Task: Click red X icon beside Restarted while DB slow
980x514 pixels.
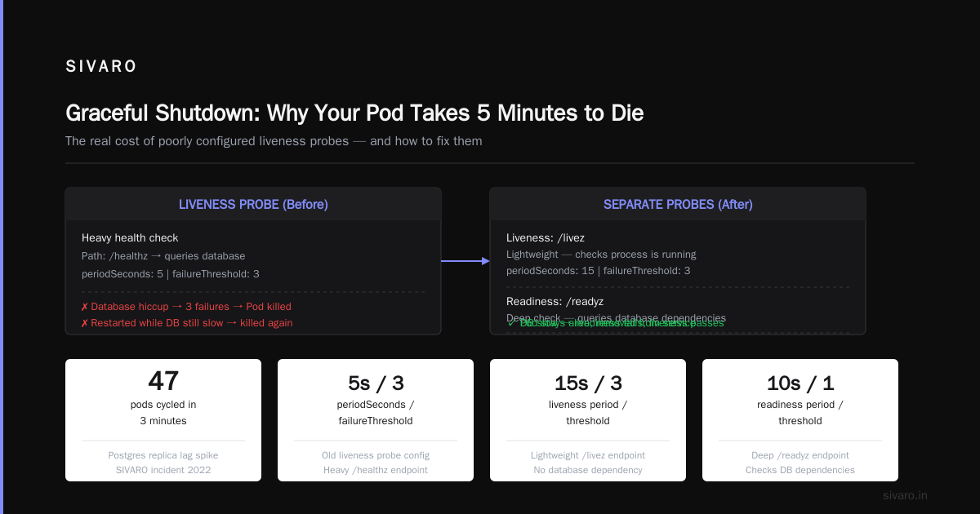Action: (x=85, y=323)
